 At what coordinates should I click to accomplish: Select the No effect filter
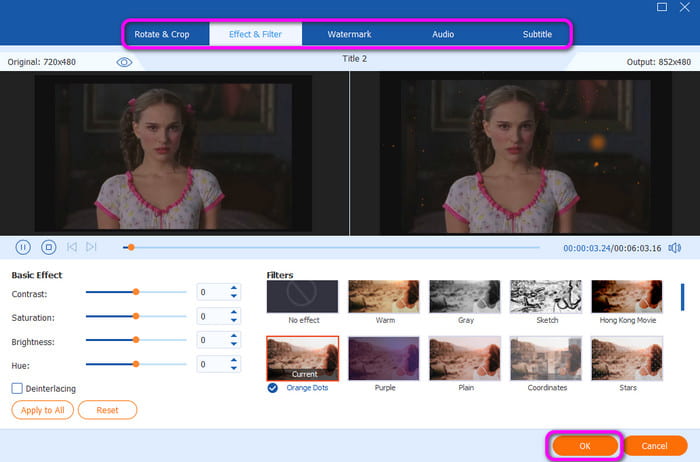click(x=302, y=296)
